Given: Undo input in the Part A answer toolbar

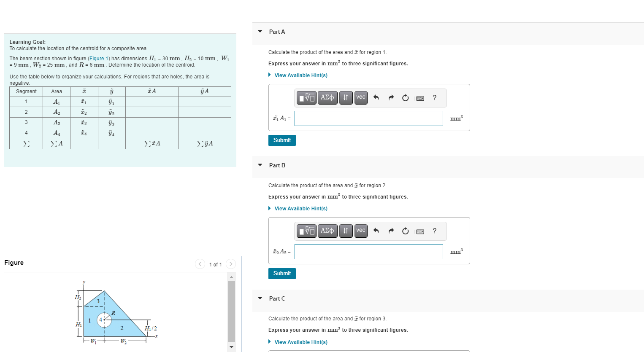Looking at the screenshot, I should pyautogui.click(x=376, y=97).
